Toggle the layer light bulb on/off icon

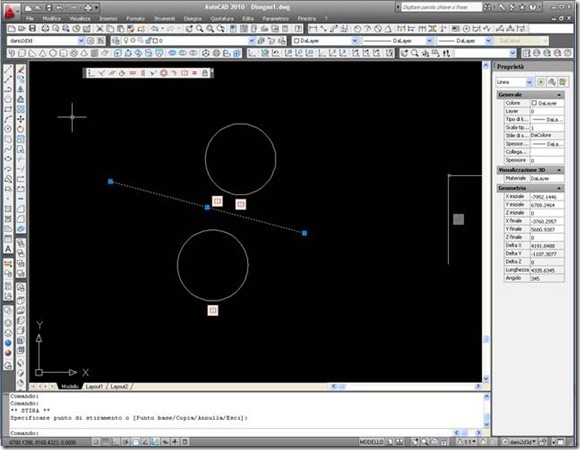[x=126, y=40]
